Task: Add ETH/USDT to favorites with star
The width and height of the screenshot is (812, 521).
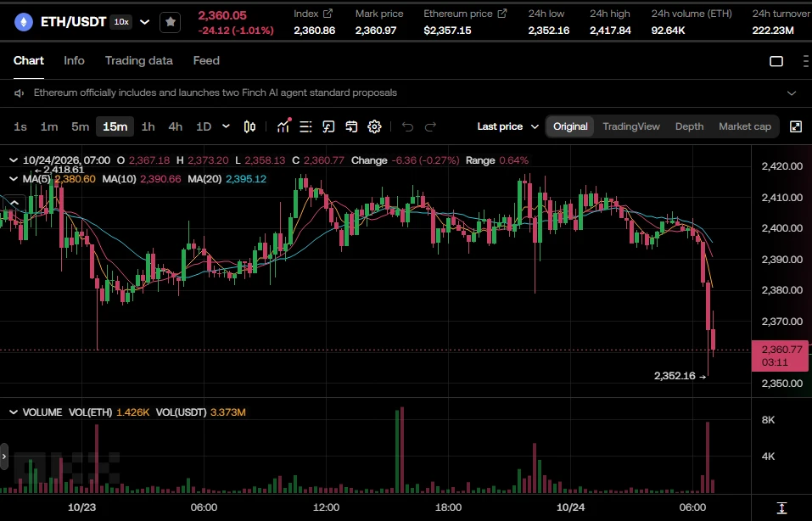Action: (171, 22)
